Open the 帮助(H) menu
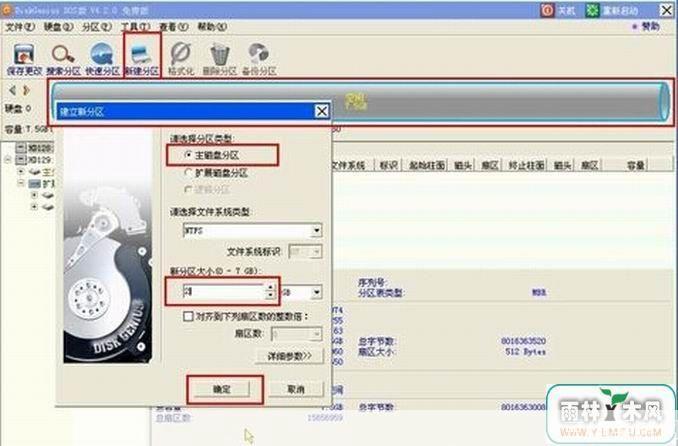This screenshot has width=678, height=446. pos(212,27)
